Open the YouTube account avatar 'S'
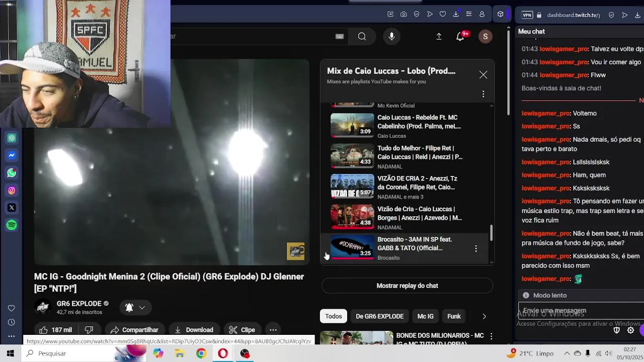The width and height of the screenshot is (644, 362). click(x=485, y=36)
